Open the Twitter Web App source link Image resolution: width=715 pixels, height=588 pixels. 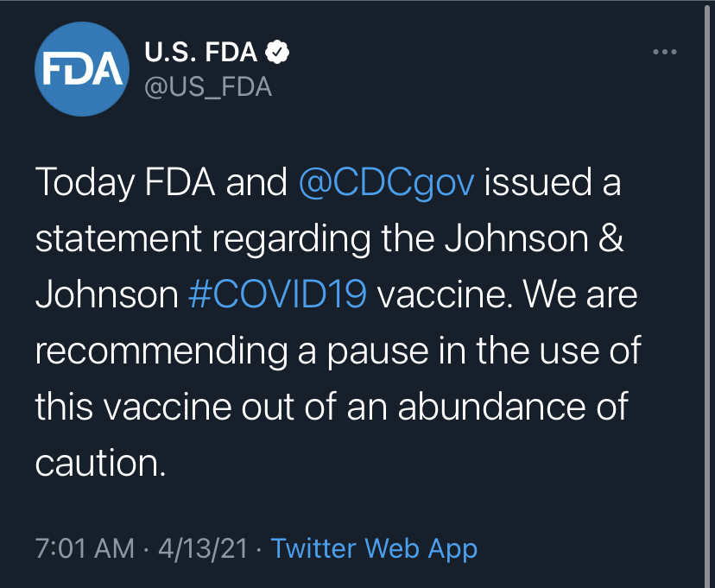[374, 547]
